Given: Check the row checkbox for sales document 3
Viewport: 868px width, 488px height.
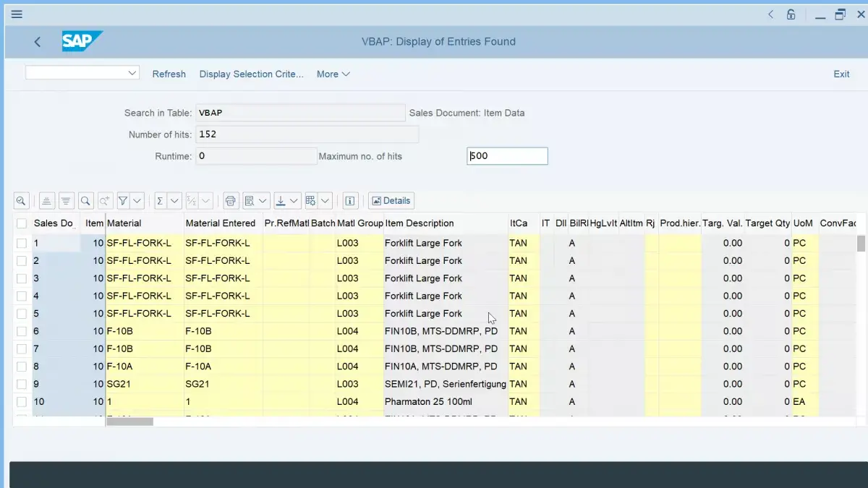Looking at the screenshot, I should (x=22, y=278).
